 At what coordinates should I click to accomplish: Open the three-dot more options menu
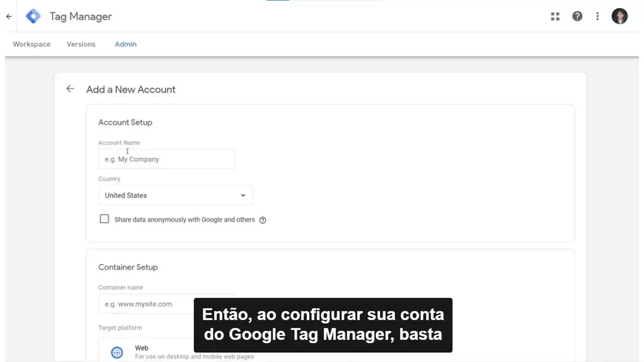[x=597, y=17]
